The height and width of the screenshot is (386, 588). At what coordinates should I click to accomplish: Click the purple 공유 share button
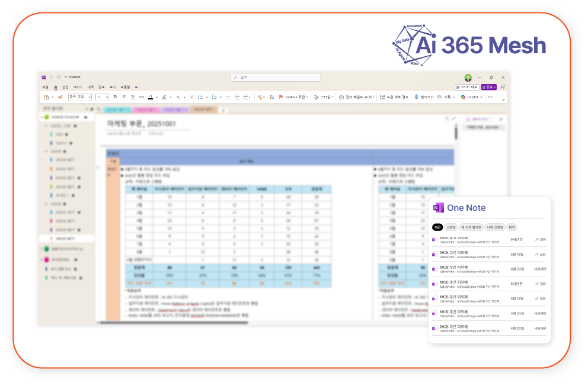pos(488,87)
